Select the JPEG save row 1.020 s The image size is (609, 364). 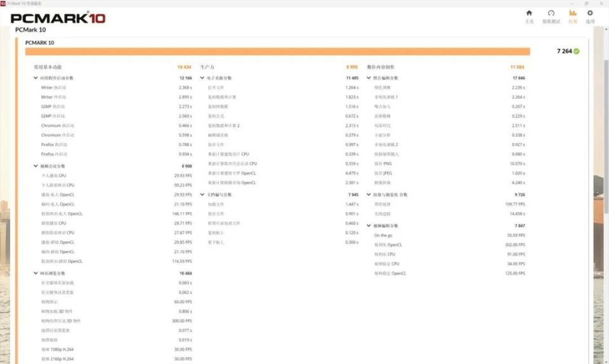coord(449,174)
